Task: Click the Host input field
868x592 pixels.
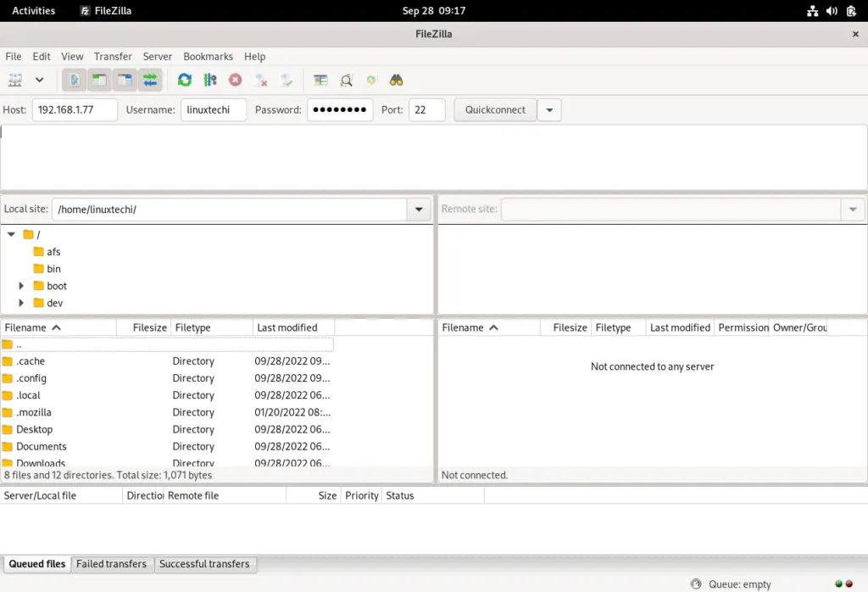Action: click(75, 109)
